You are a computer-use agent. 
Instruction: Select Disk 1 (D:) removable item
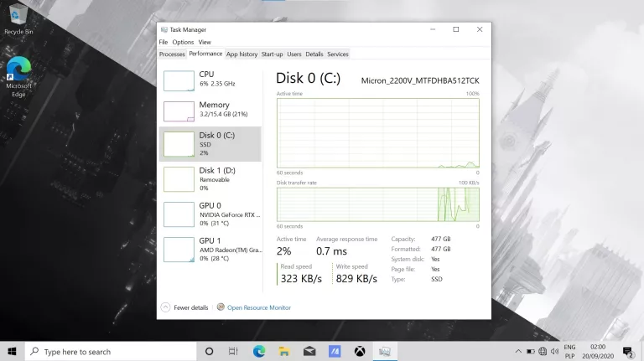(210, 179)
